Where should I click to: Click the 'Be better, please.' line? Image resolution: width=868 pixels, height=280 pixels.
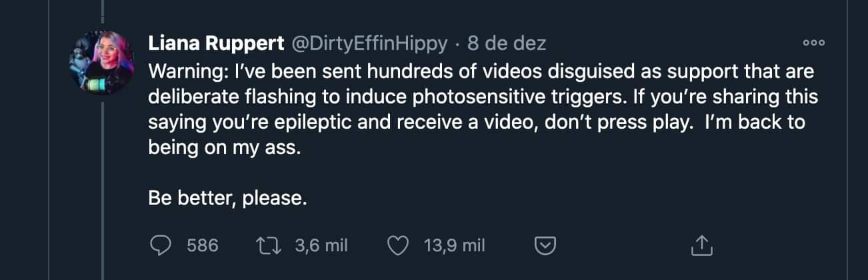pyautogui.click(x=228, y=199)
